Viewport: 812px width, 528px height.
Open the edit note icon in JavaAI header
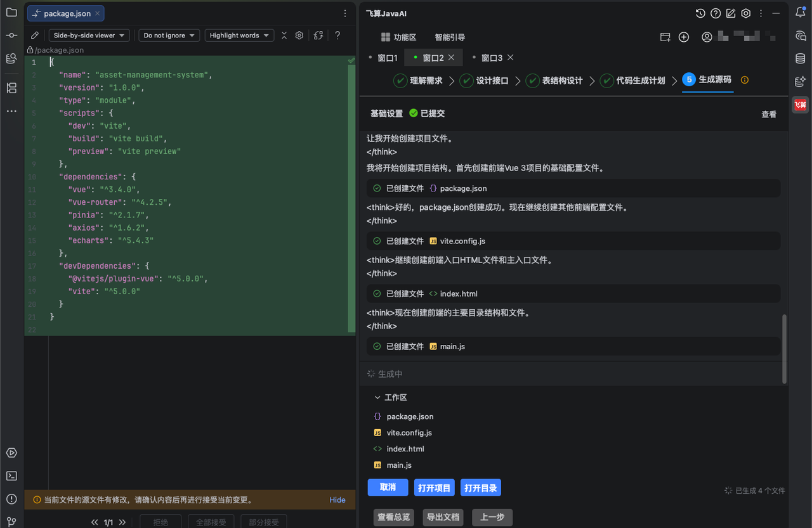click(x=731, y=13)
